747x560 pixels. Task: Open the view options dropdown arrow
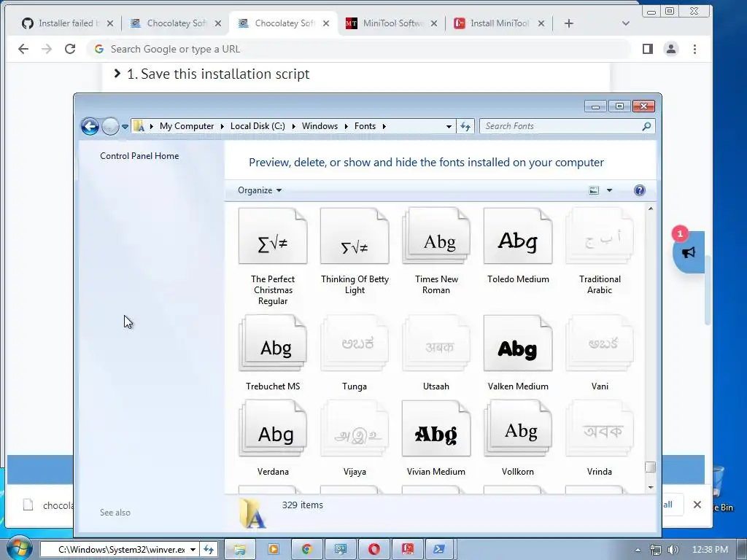click(609, 190)
